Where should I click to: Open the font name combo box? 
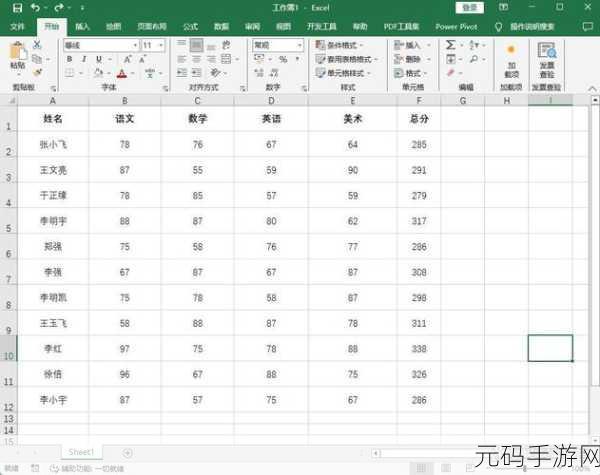point(101,45)
